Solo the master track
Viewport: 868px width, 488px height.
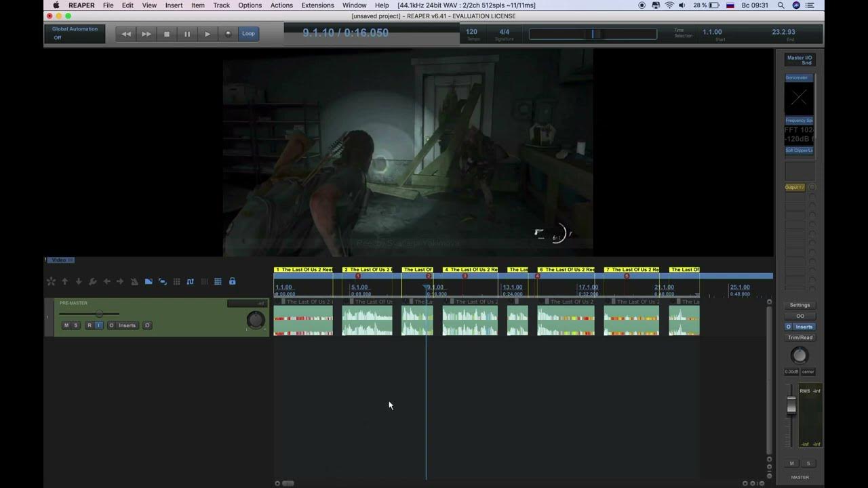click(x=808, y=464)
